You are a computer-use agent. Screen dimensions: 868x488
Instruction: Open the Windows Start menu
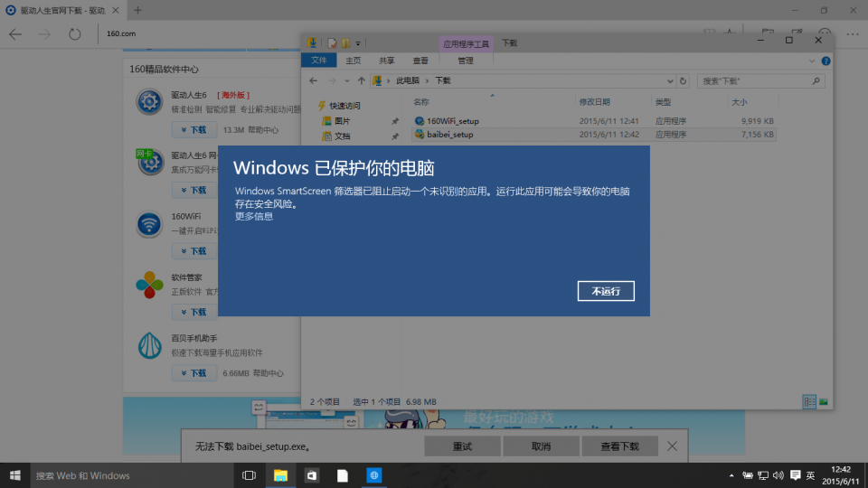pos(15,475)
